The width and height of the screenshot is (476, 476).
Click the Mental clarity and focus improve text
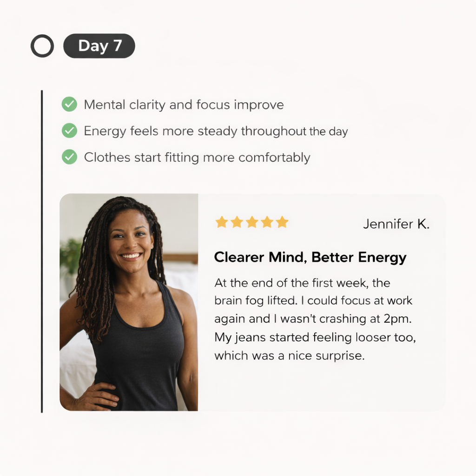[184, 105]
